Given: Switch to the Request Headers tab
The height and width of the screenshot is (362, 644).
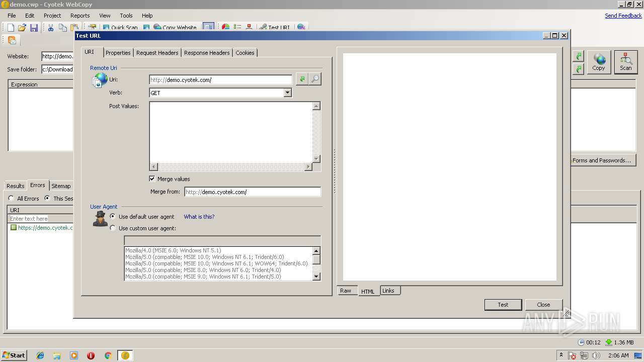Looking at the screenshot, I should (x=157, y=52).
